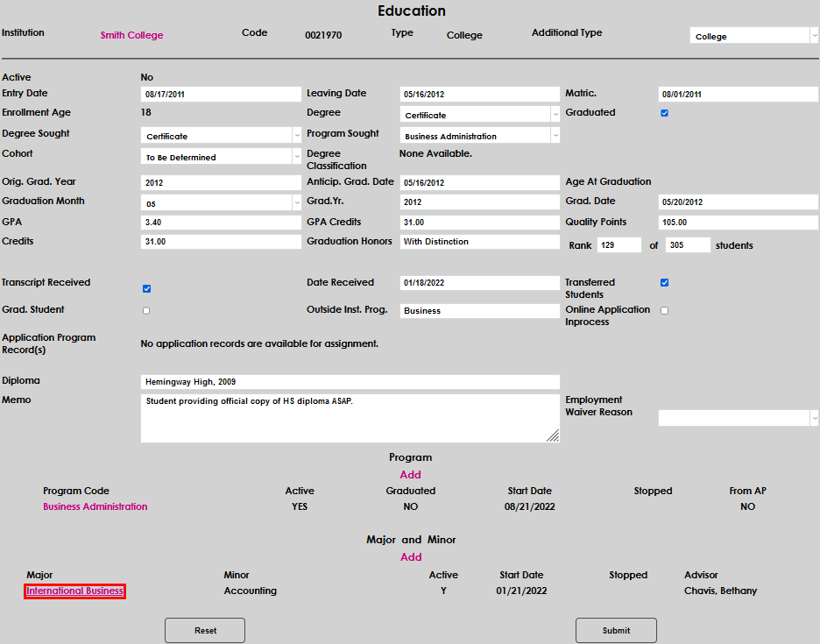The height and width of the screenshot is (644, 820).
Task: Expand the Degree Sought dropdown
Action: 221,136
